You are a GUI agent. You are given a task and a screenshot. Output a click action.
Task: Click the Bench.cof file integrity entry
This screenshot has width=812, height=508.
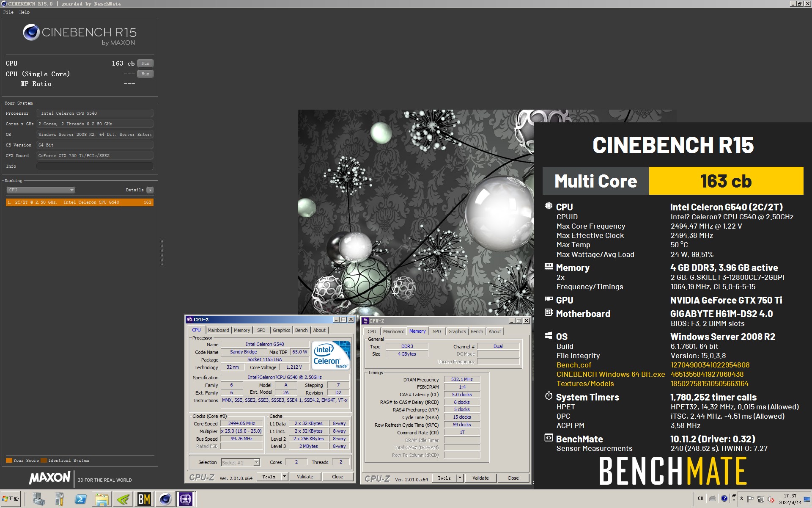(574, 365)
